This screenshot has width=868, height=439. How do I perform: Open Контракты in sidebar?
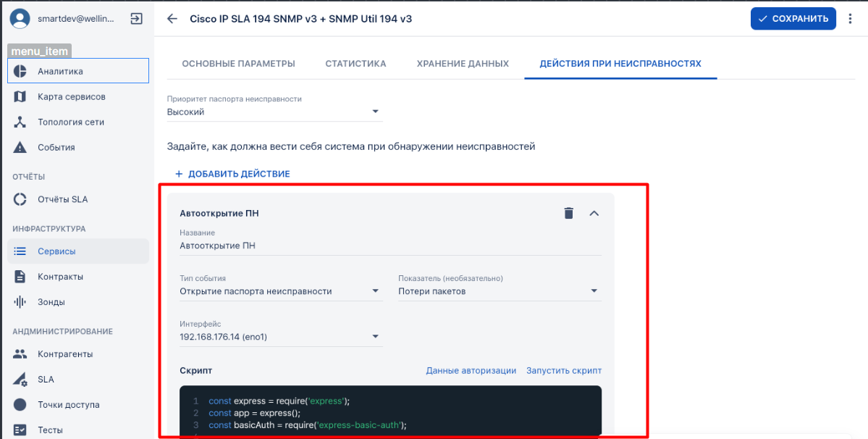[x=78, y=277]
